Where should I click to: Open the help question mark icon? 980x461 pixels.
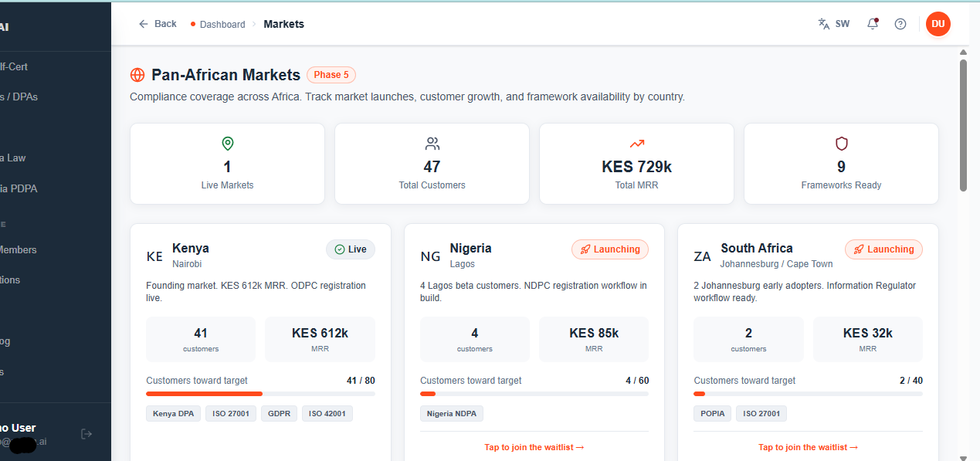[x=900, y=24]
